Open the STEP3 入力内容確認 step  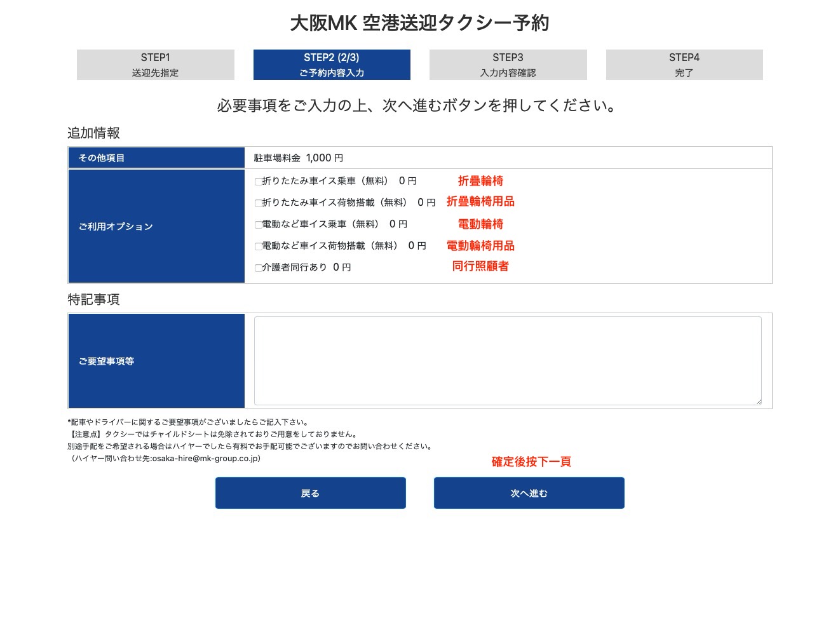pyautogui.click(x=508, y=65)
